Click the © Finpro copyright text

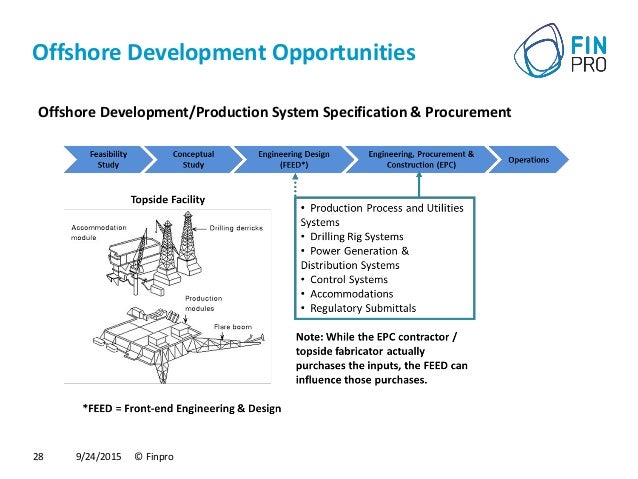tap(154, 457)
